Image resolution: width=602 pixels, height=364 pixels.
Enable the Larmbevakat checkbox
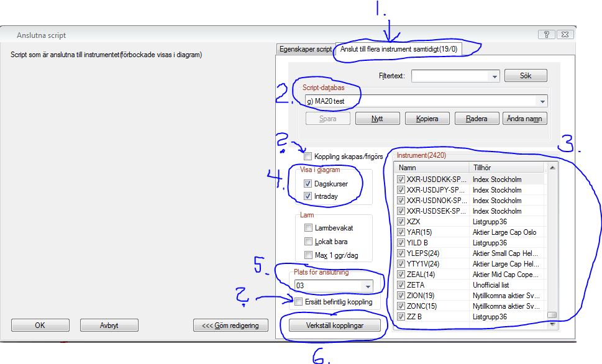308,228
